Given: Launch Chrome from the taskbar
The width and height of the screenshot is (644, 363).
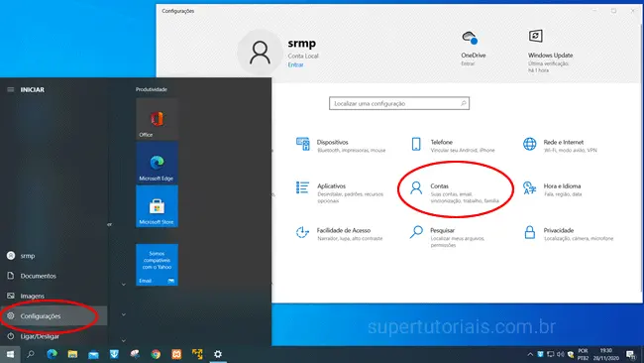Looking at the screenshot, I should [156, 354].
